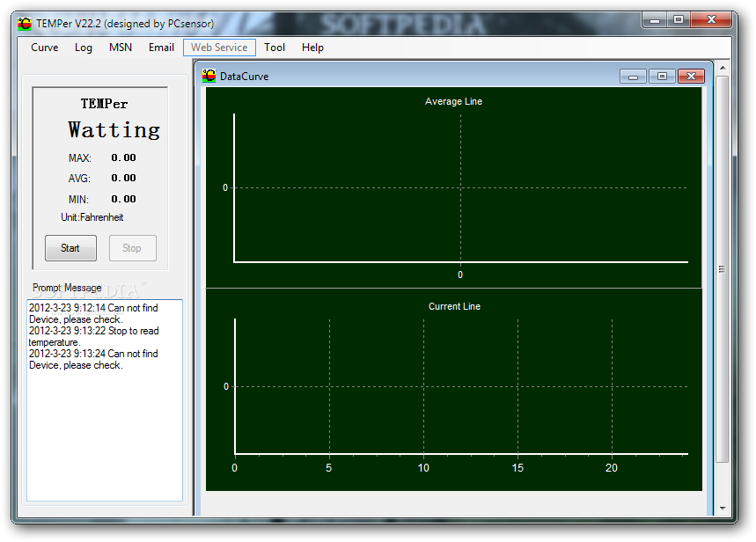Click the 'Prompt Message' label
The image size is (756, 542).
point(67,288)
